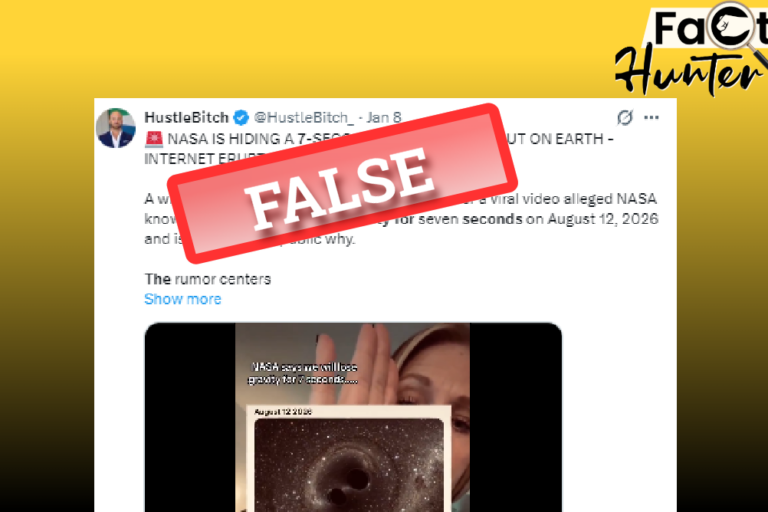Open the Grok explain-post icon
Viewport: 768px width, 512px height.
[624, 118]
